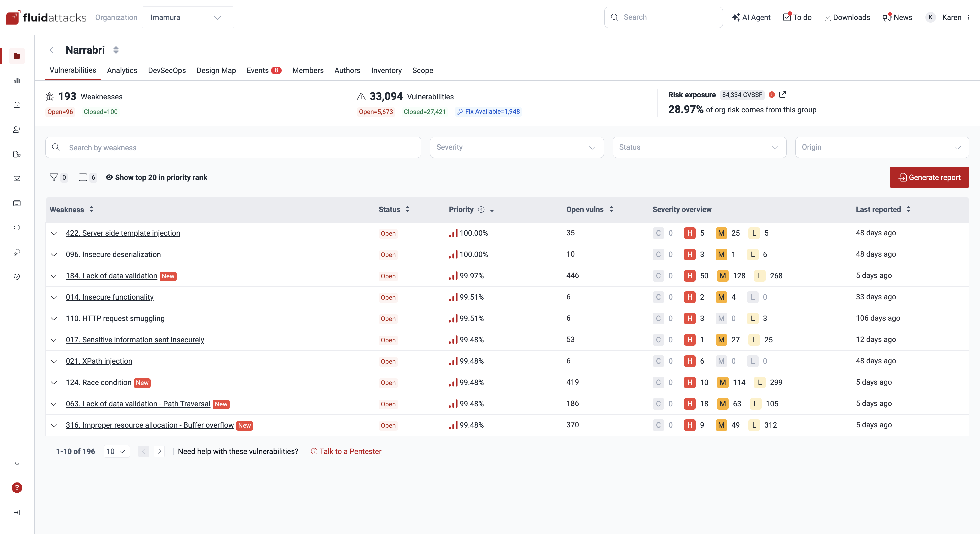980x534 pixels.
Task: Select the credit card billing icon in sidebar
Action: pos(17,203)
